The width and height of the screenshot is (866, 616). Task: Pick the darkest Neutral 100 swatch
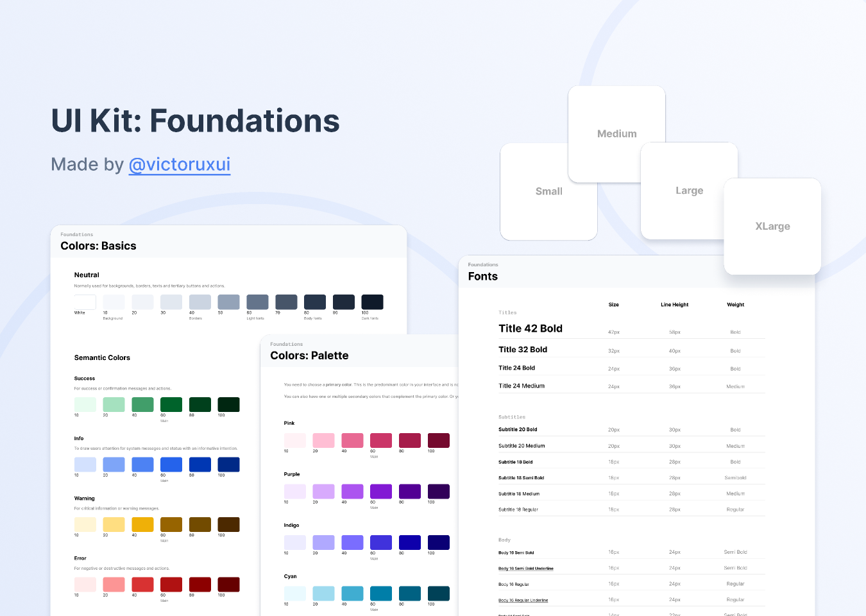coord(372,302)
